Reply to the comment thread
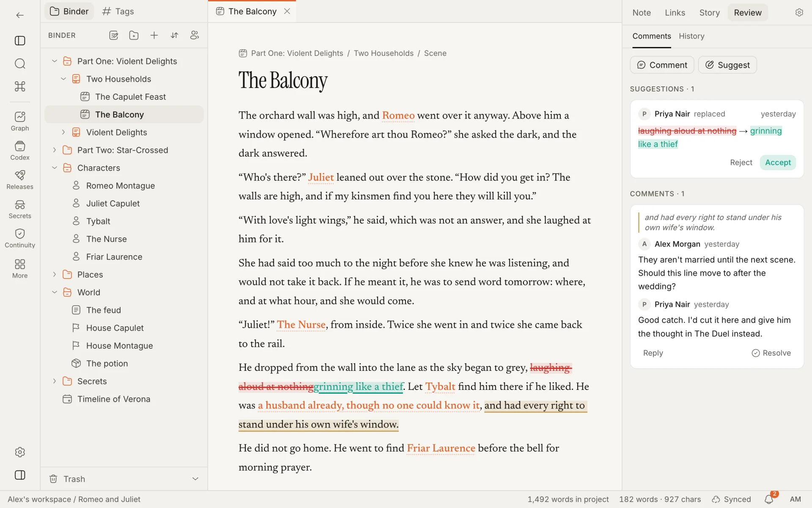812x508 pixels. click(x=653, y=353)
